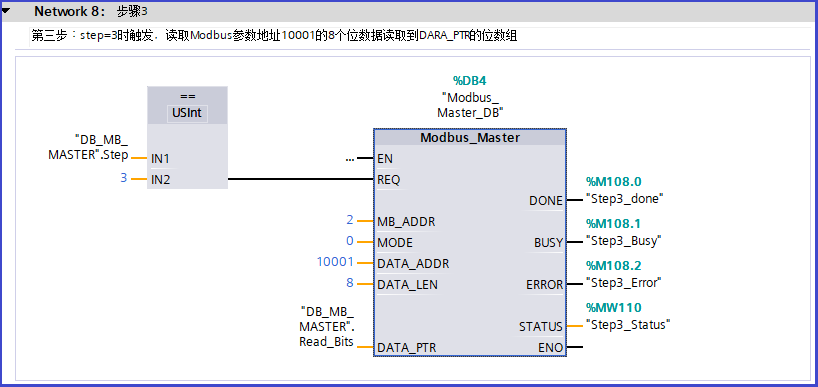The image size is (818, 387).
Task: Click the network comment text line
Action: [274, 36]
